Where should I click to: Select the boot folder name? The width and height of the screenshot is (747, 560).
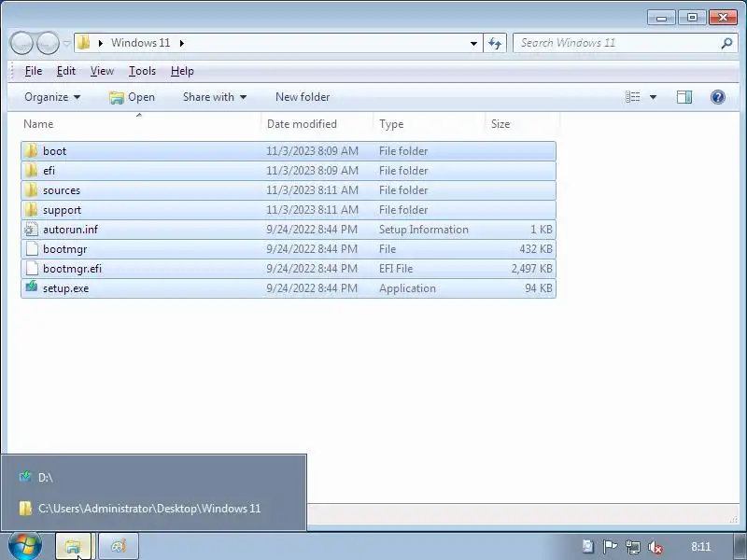55,151
